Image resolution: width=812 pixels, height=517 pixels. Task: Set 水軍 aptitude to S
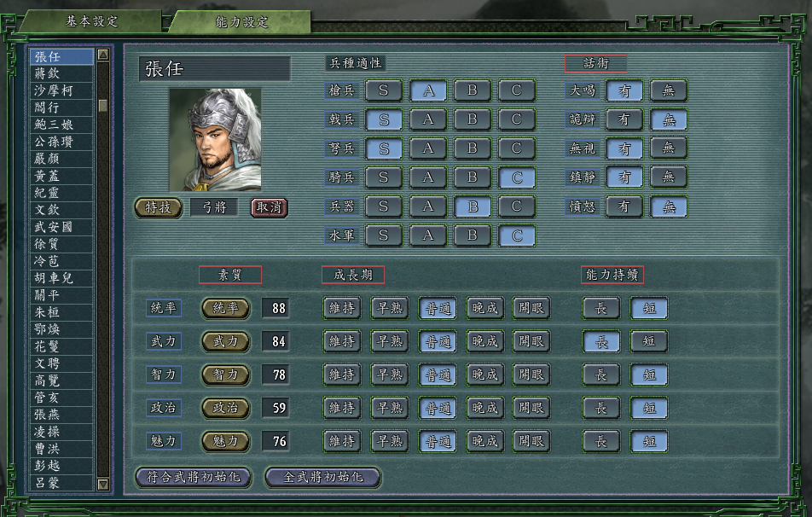click(x=384, y=235)
